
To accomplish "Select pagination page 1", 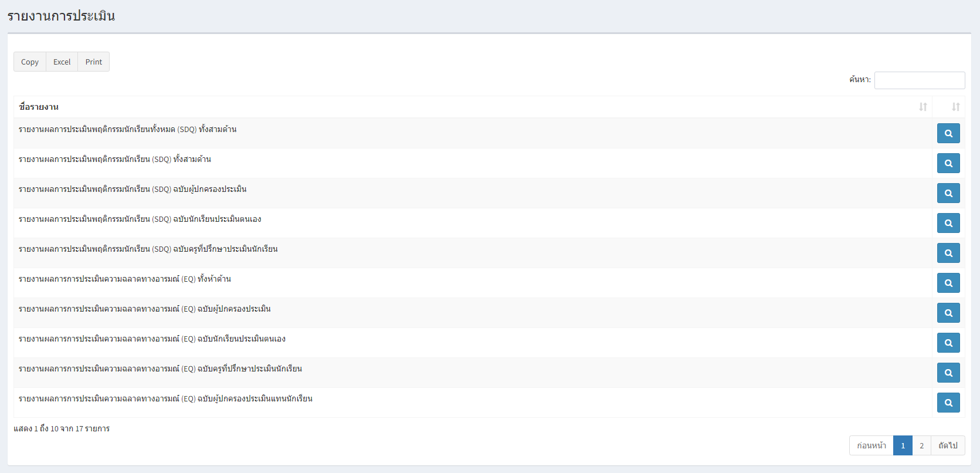I will point(903,445).
